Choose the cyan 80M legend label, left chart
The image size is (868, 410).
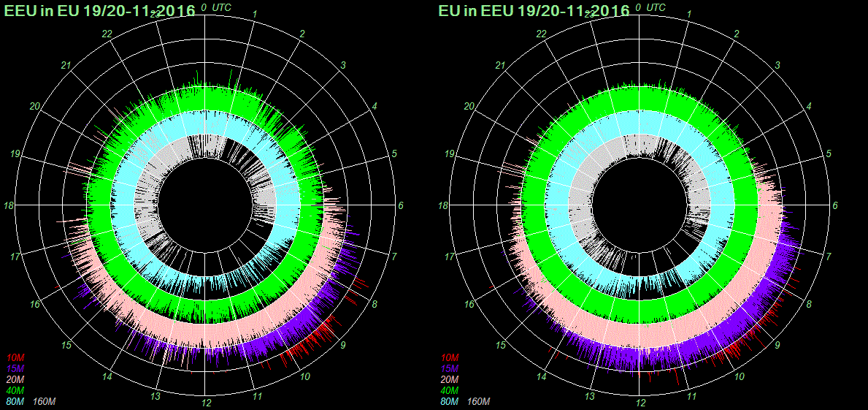(15, 402)
